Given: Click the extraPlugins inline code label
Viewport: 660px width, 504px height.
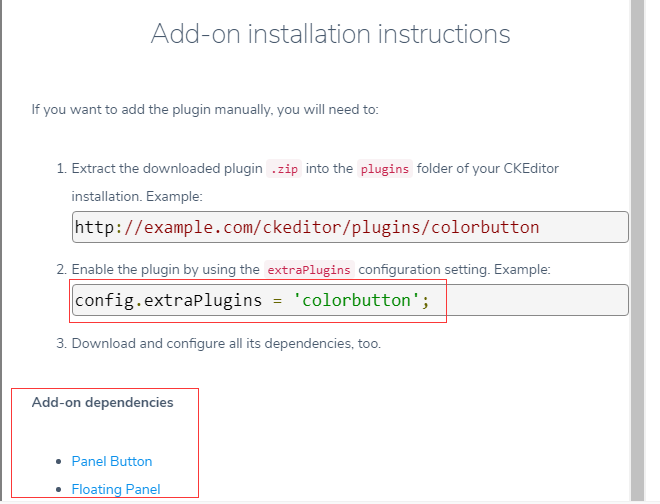Looking at the screenshot, I should pos(309,270).
